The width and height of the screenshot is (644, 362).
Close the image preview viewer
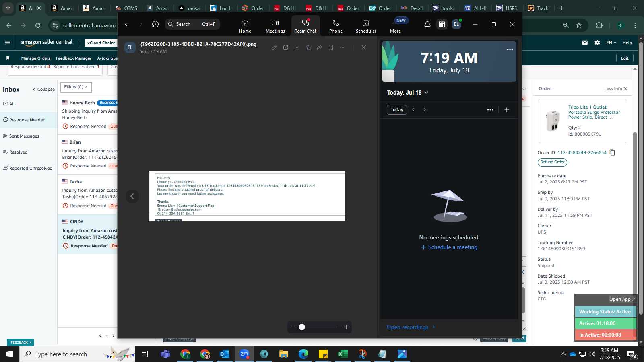pos(364,47)
